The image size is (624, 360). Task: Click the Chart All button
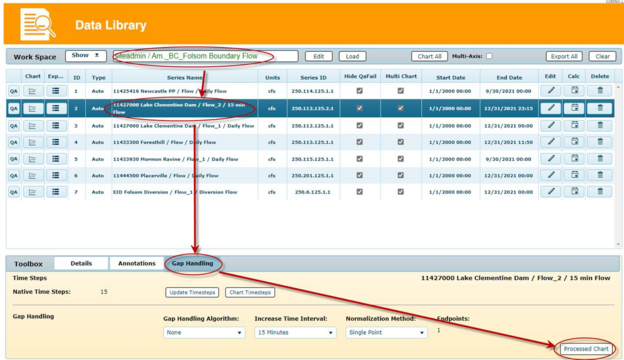click(x=429, y=56)
